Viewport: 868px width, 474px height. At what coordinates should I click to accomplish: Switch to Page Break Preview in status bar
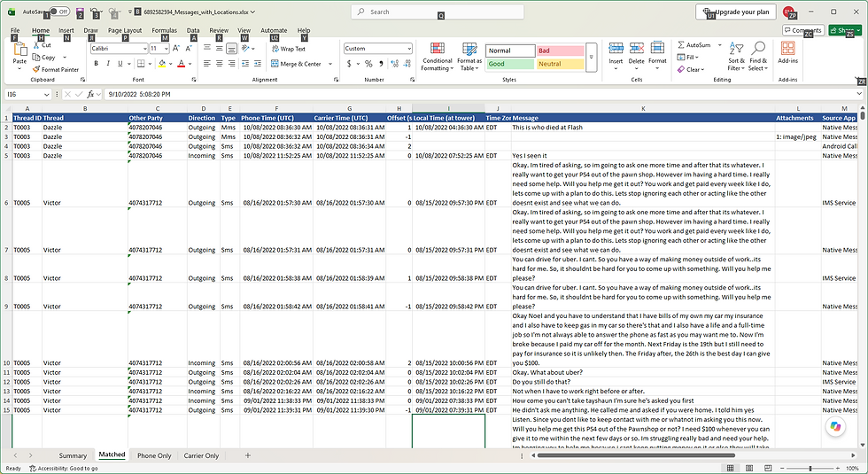pyautogui.click(x=768, y=469)
